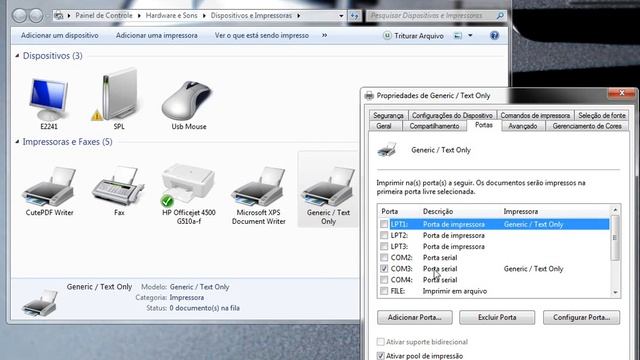
Task: Click the Painel de Controle breadcrumb
Action: coord(104,16)
